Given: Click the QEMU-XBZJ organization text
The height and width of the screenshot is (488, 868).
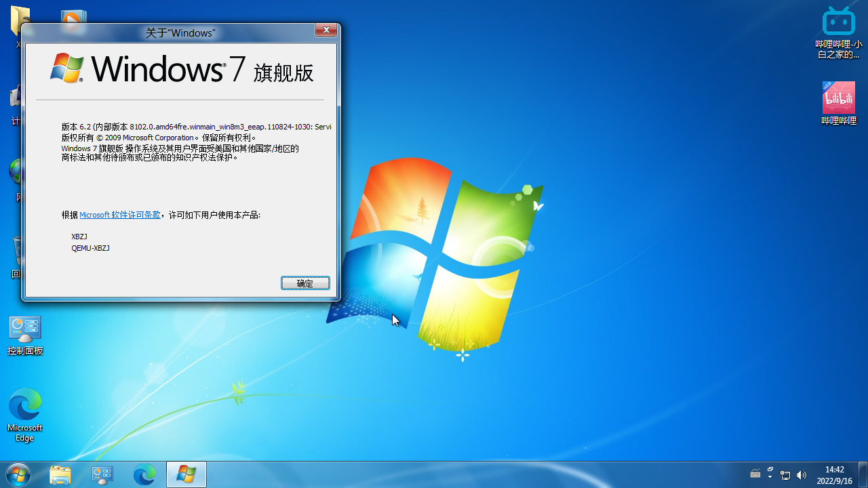Looking at the screenshot, I should coord(90,248).
